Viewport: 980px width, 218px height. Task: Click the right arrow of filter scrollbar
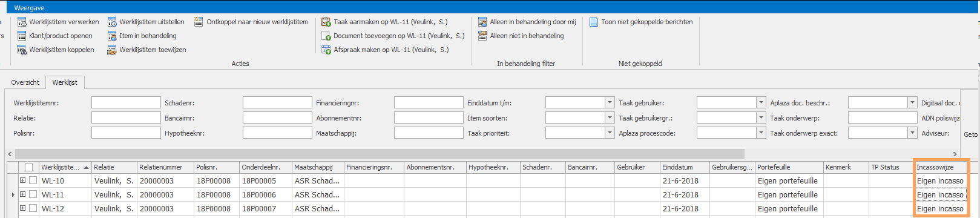[x=955, y=154]
